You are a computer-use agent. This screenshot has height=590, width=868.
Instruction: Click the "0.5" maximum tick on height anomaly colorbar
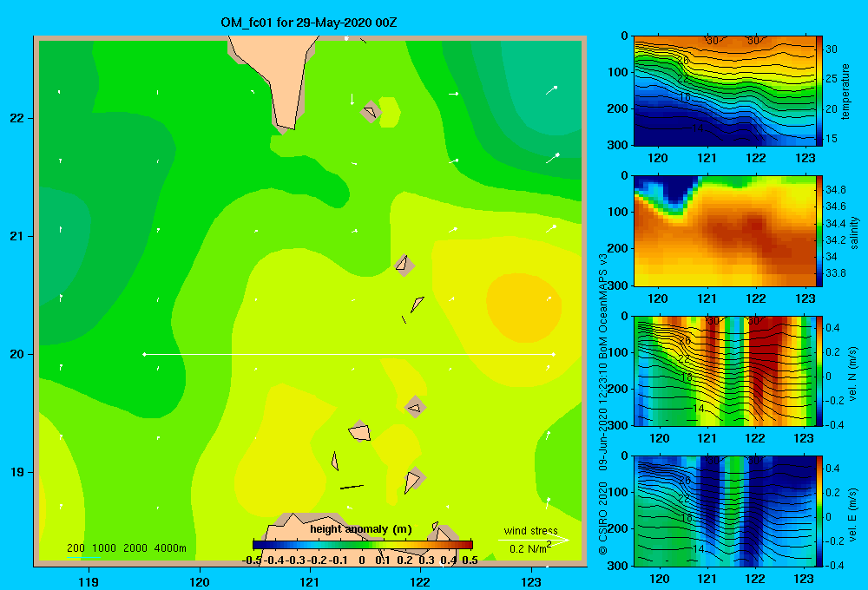click(x=470, y=560)
